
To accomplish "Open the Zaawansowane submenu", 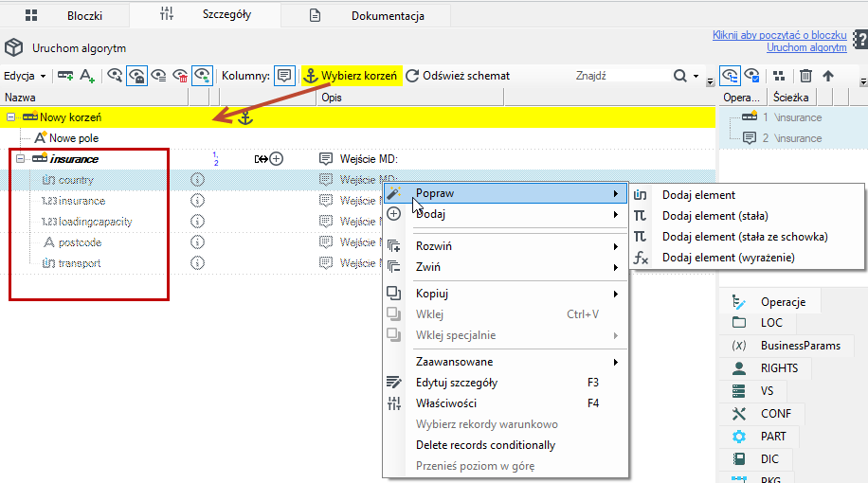I will 505,362.
